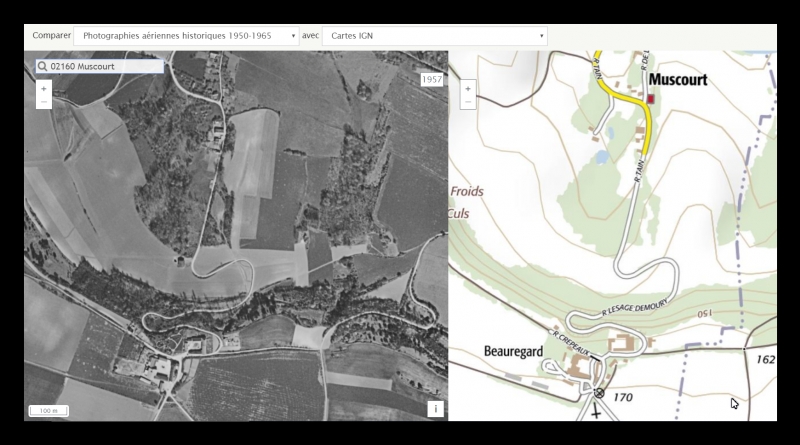Open the historical aerial photographs dropdown

click(x=186, y=36)
